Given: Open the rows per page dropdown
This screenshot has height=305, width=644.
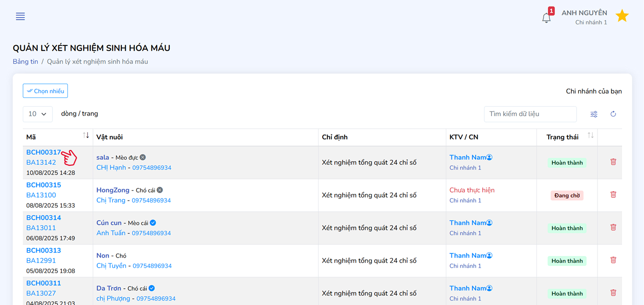Looking at the screenshot, I should click(x=38, y=114).
